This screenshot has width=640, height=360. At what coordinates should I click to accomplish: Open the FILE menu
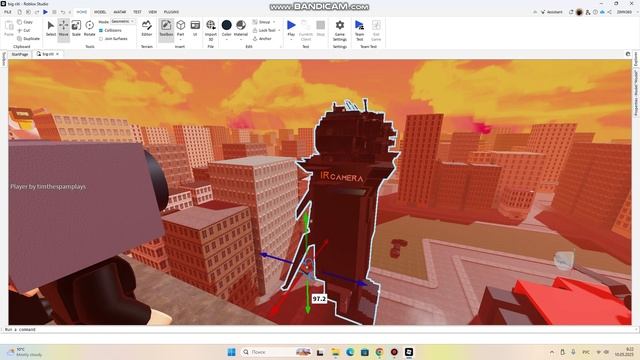(x=8, y=12)
